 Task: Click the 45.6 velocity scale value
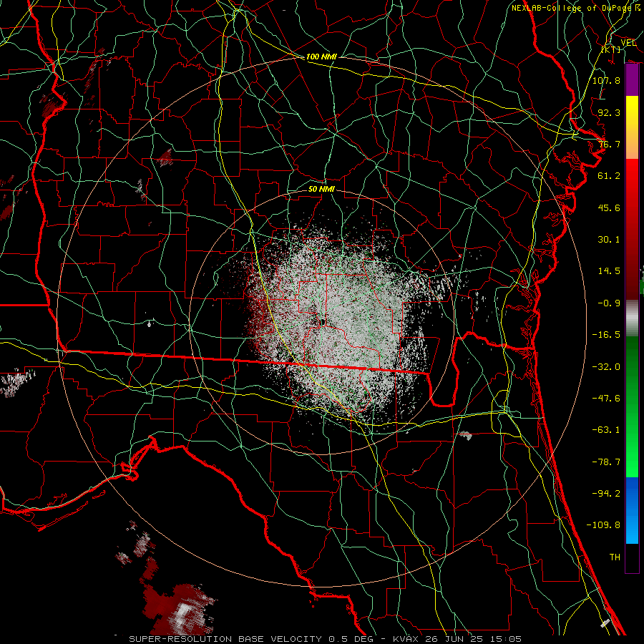point(609,208)
